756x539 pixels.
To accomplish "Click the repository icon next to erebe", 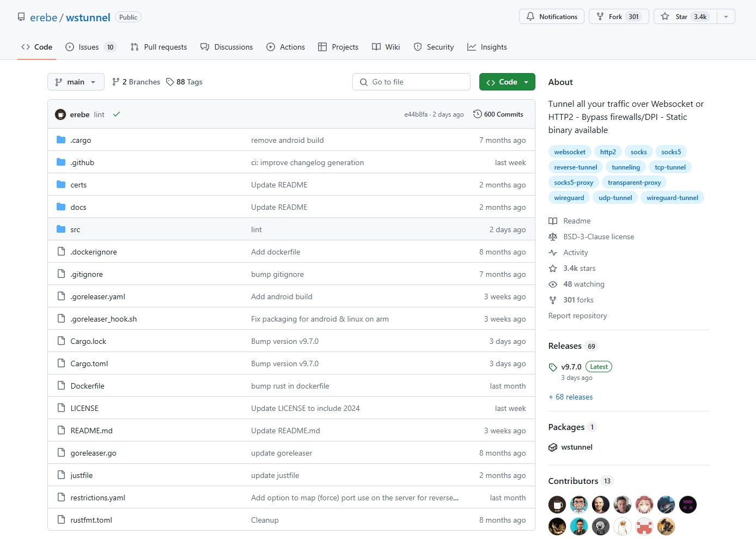I will pos(21,17).
